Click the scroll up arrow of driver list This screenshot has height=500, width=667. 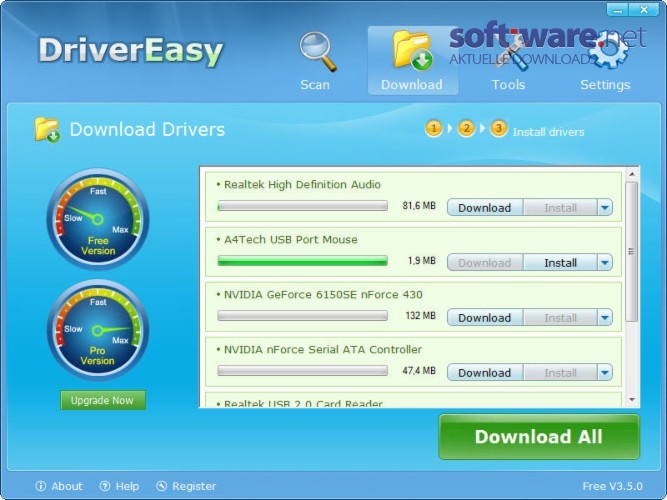(x=632, y=174)
